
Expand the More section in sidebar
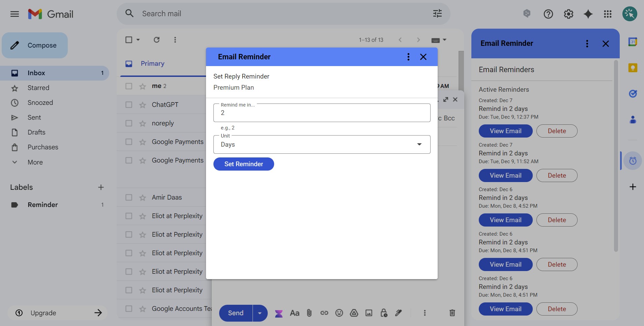point(35,162)
